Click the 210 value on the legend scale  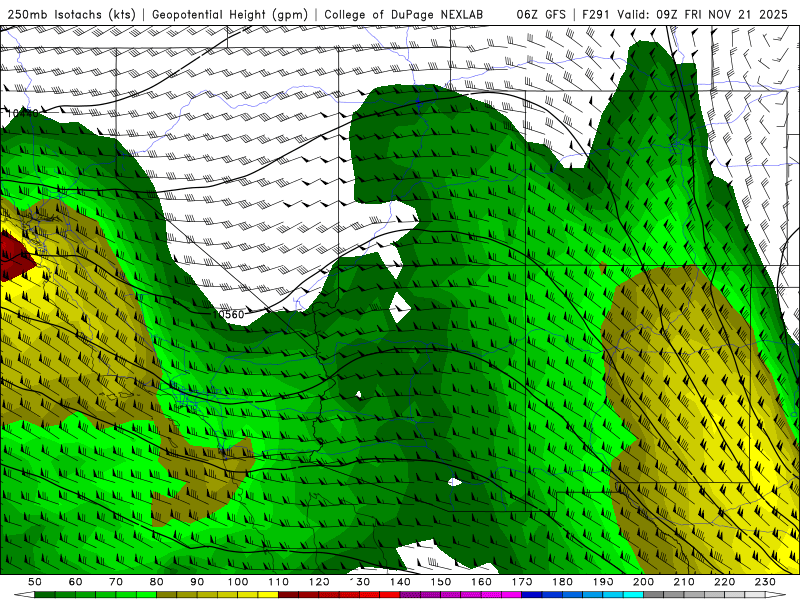point(684,582)
